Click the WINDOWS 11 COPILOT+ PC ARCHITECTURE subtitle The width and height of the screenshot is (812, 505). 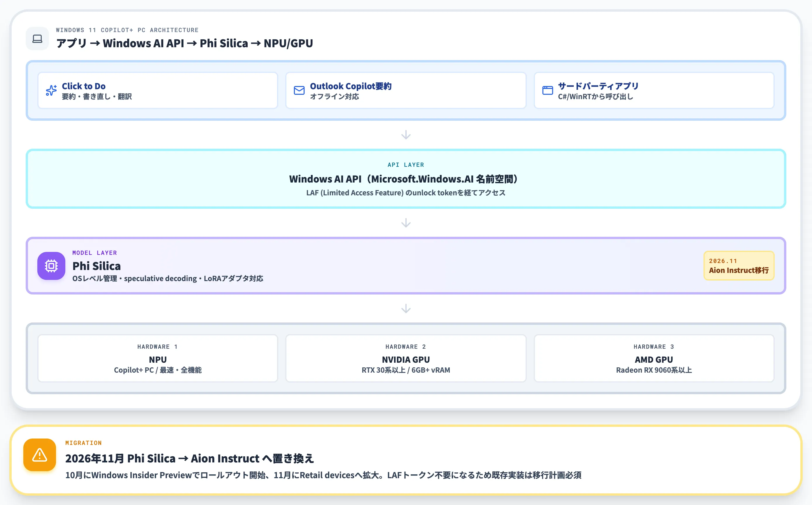pyautogui.click(x=127, y=30)
